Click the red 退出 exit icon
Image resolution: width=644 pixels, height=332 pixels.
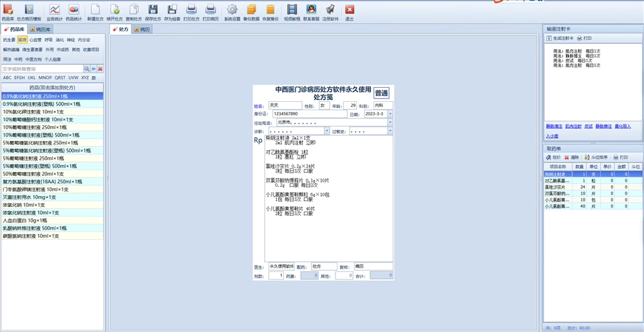click(350, 12)
